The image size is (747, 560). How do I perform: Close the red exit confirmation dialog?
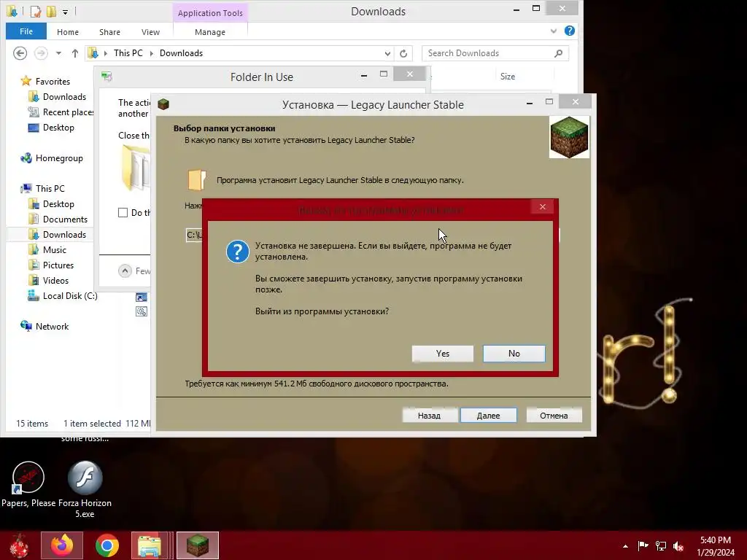click(x=543, y=206)
